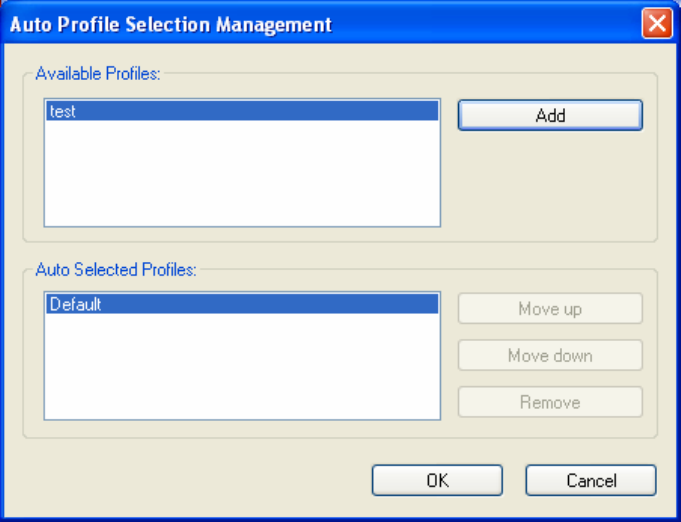Click the 'Available Profiles:' group label
Screen dimensions: 681x522
98,74
